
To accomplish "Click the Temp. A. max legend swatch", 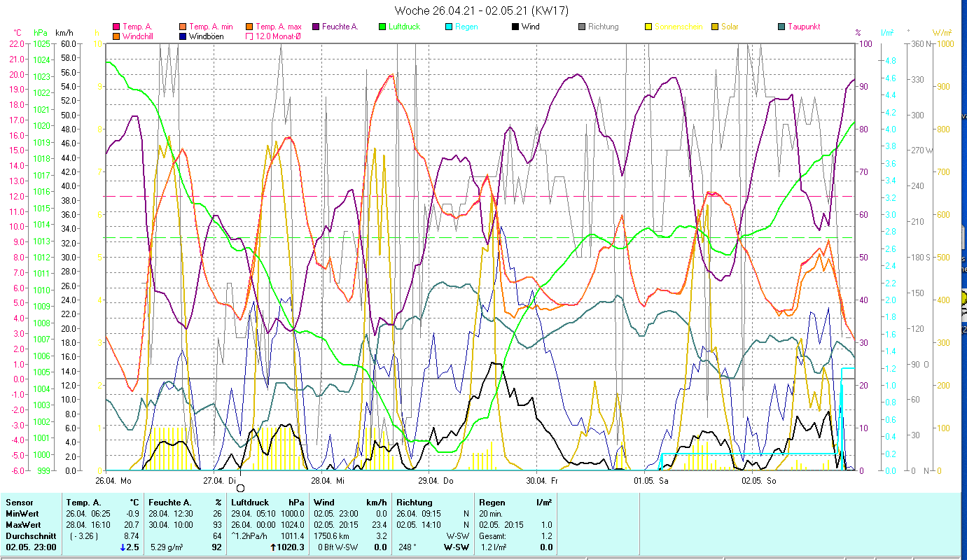I will [x=249, y=27].
